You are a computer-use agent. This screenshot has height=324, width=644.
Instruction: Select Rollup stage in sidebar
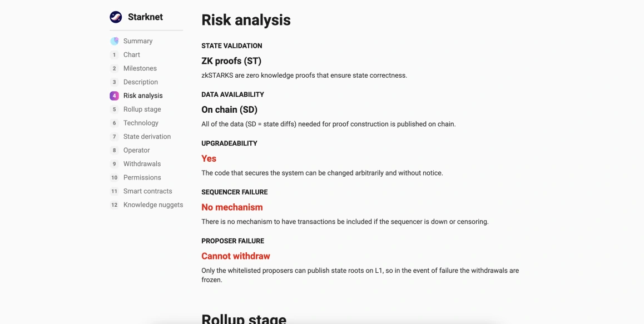pos(142,109)
